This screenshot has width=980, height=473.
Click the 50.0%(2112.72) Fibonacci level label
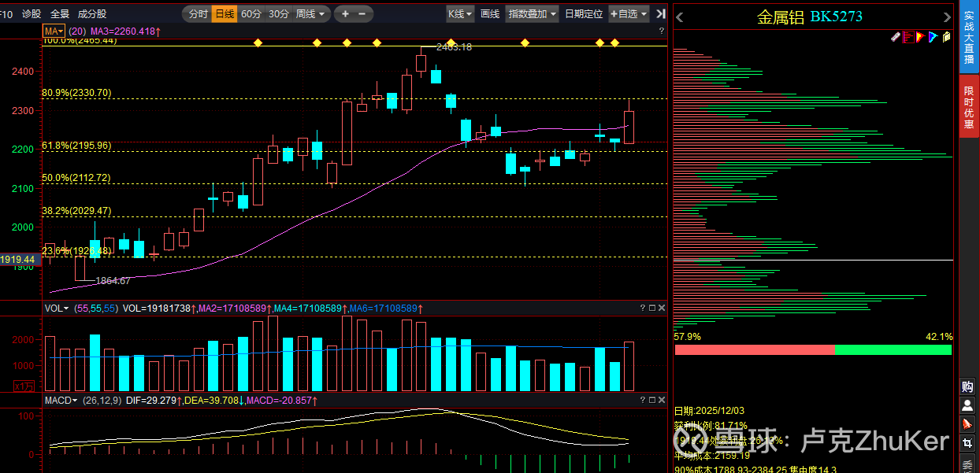tap(76, 178)
